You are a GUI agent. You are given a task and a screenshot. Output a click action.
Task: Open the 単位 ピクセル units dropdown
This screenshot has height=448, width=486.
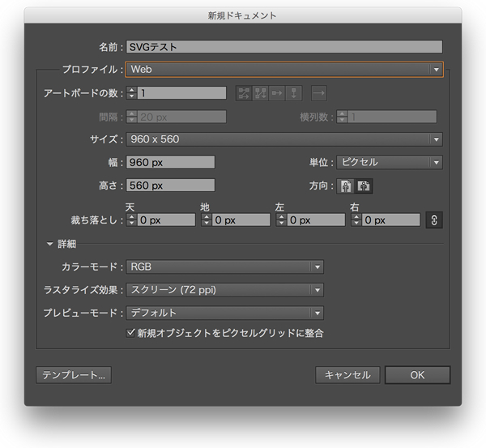pyautogui.click(x=389, y=162)
